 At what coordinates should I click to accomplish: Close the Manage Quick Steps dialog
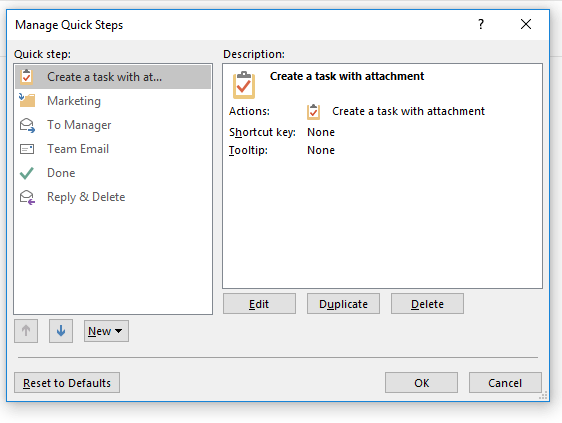coord(526,24)
